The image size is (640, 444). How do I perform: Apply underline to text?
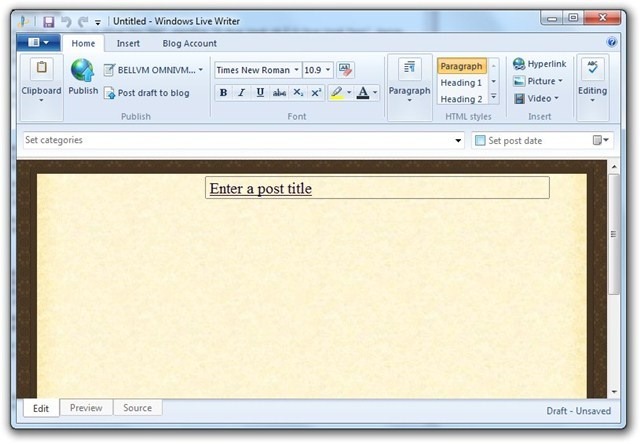pyautogui.click(x=260, y=93)
